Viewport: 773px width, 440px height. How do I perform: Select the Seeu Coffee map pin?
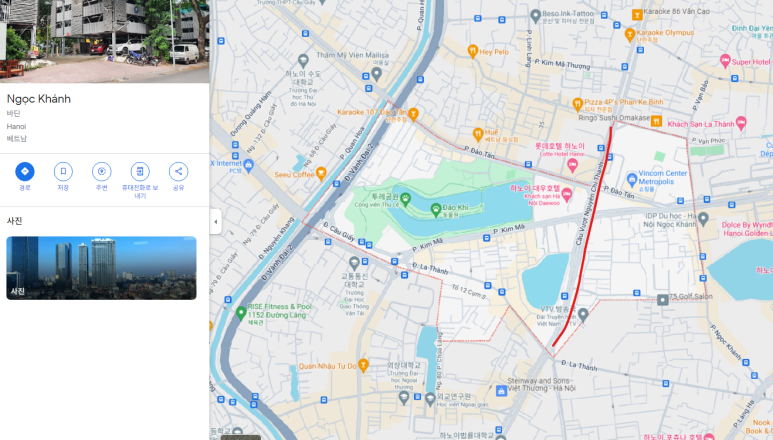(321, 173)
